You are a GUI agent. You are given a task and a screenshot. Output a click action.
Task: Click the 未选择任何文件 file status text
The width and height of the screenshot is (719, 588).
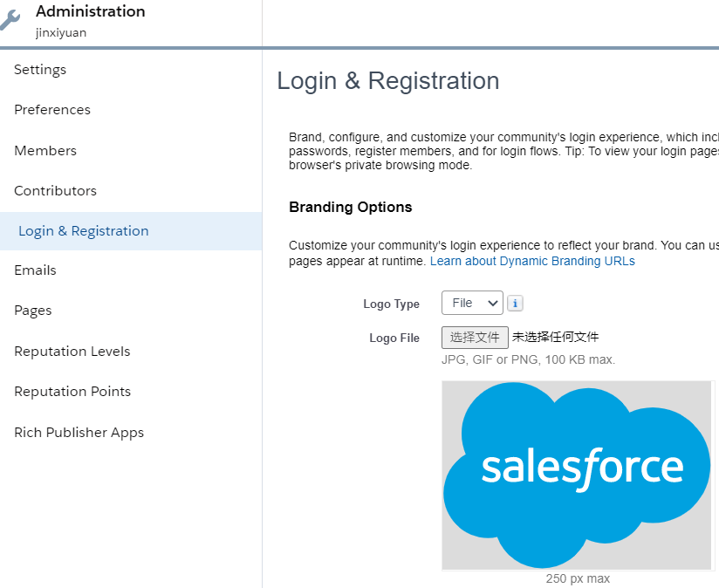coord(555,338)
